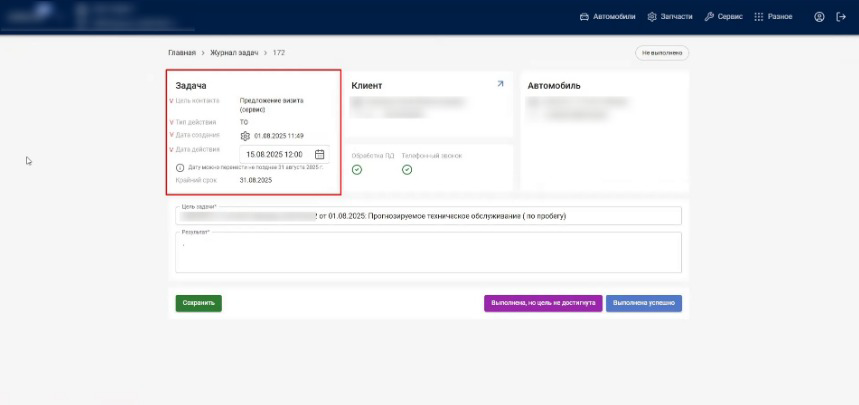Viewport: 859px width, 405px height.
Task: Toggle the Телефонный звонок check mark
Action: pyautogui.click(x=407, y=170)
